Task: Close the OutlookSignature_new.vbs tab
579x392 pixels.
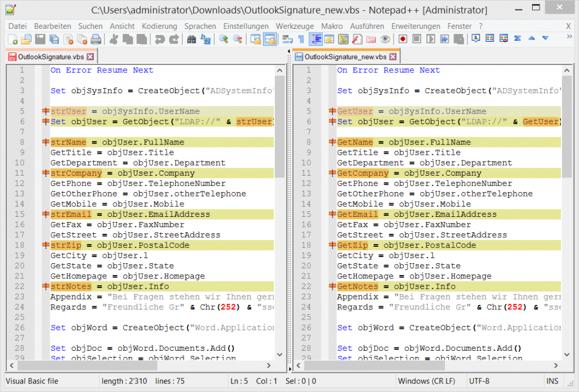Action: coord(394,56)
